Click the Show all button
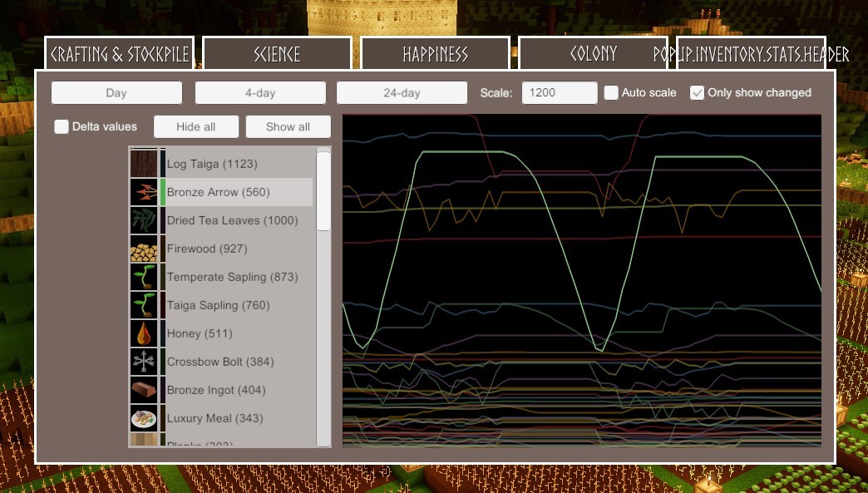868x493 pixels. 288,126
